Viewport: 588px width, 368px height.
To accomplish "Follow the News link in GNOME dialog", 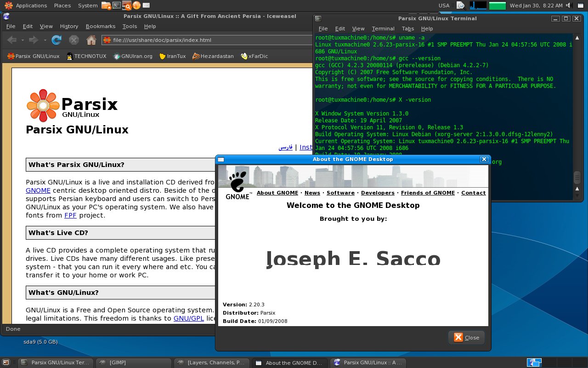I will 312,193.
